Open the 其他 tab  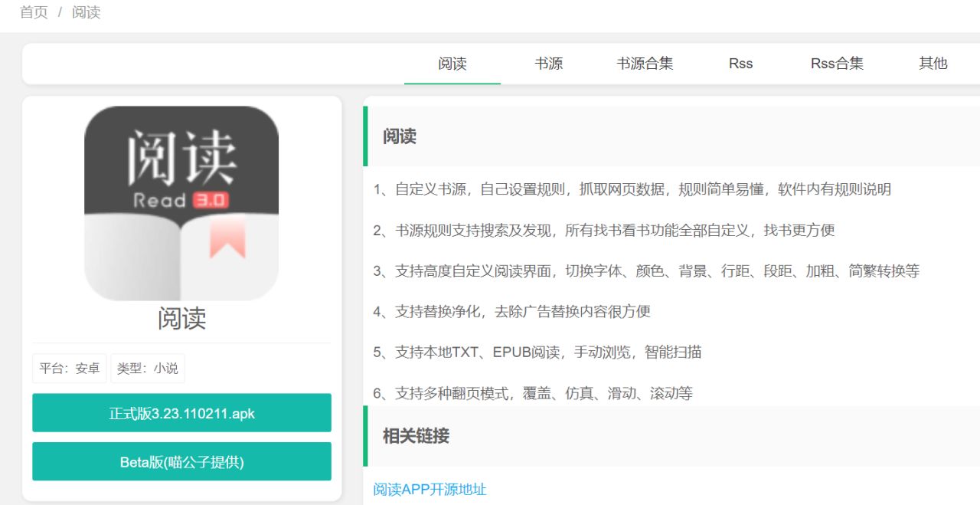[933, 64]
